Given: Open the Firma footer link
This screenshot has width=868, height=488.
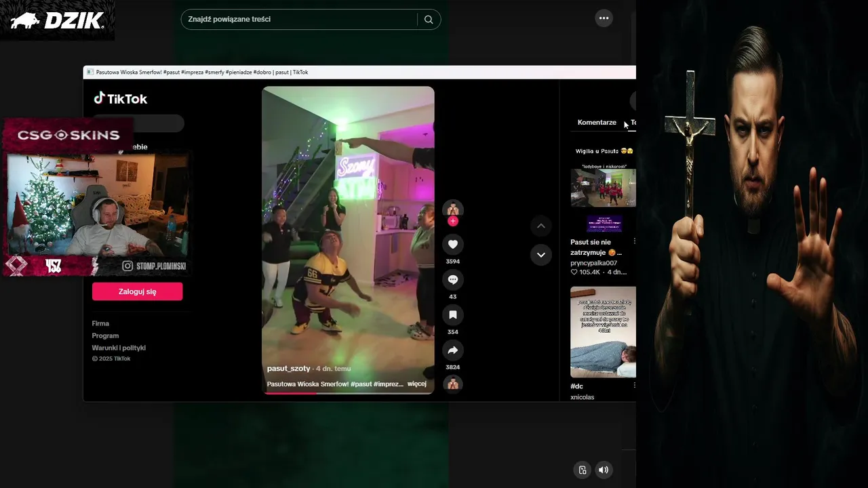Looking at the screenshot, I should click(100, 323).
